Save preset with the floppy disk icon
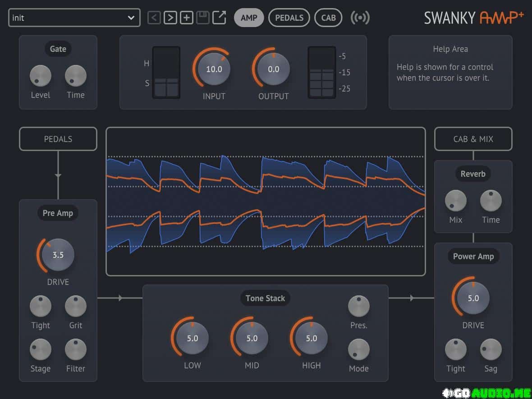 click(203, 18)
